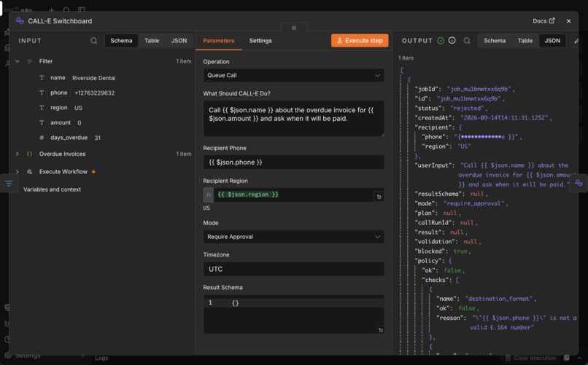Click the text-type icon next to phone
Viewport: 588px width, 365px height.
(42, 93)
